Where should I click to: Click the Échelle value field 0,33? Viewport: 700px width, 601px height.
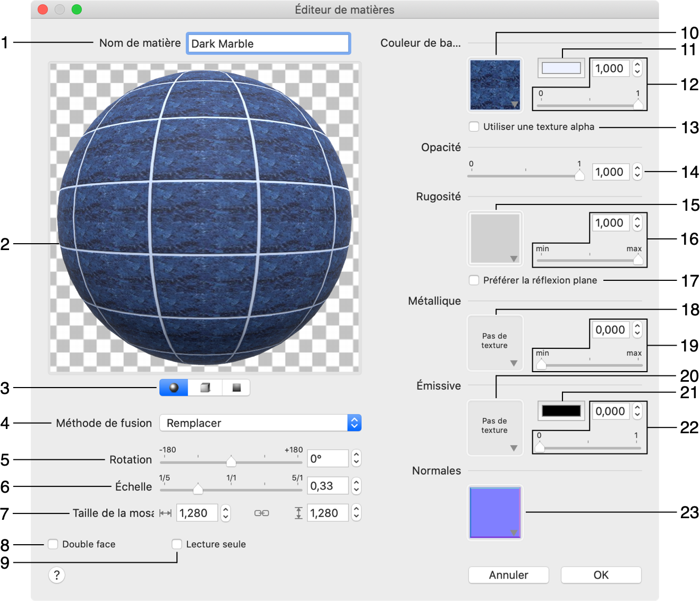(328, 486)
